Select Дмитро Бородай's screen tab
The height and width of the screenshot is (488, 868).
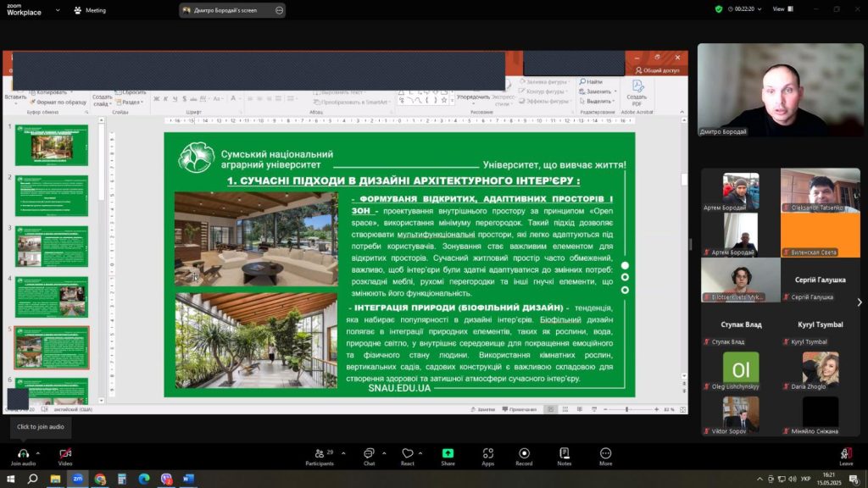click(232, 10)
